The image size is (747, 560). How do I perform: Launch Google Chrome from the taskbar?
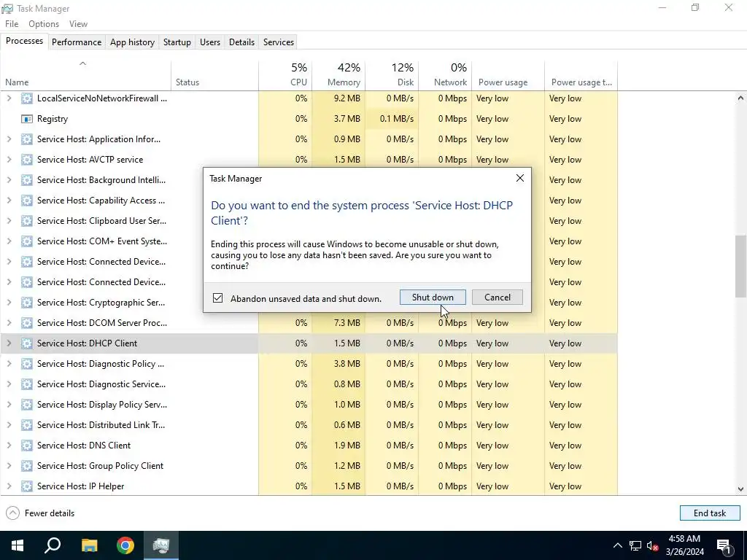click(125, 545)
